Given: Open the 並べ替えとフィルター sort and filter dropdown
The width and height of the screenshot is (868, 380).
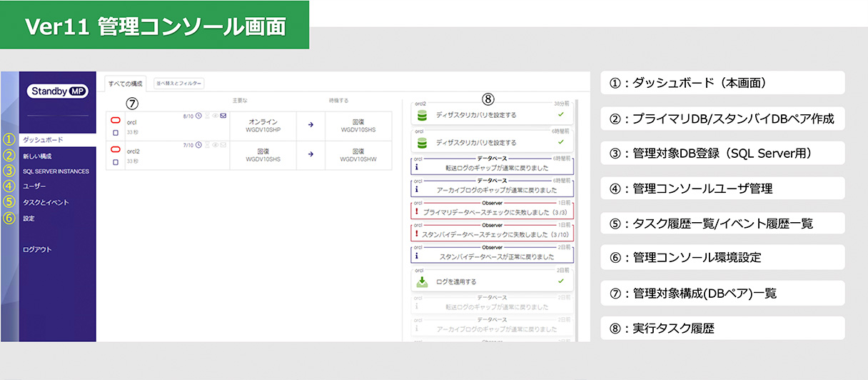Looking at the screenshot, I should coord(179,84).
